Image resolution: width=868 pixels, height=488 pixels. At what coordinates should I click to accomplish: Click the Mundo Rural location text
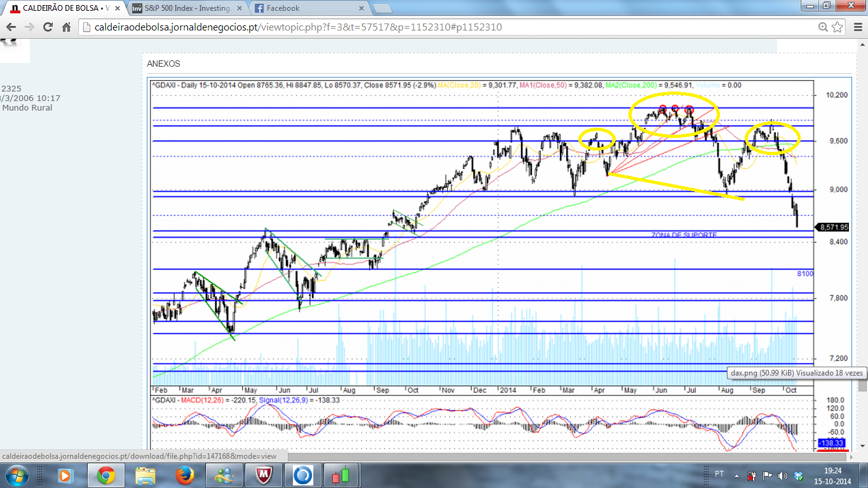click(x=27, y=108)
